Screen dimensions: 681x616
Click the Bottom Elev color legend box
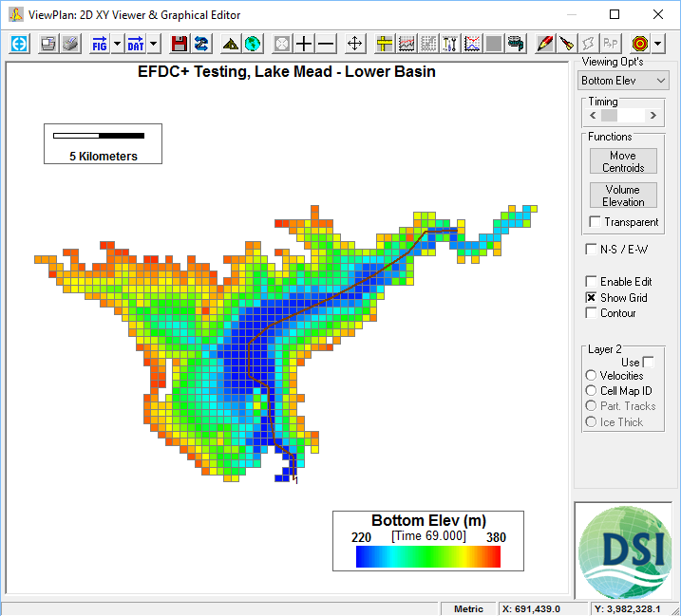pyautogui.click(x=428, y=541)
